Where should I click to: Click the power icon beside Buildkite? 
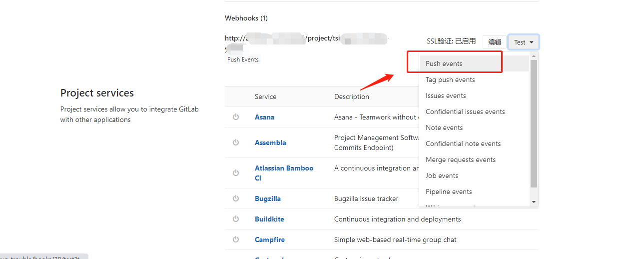coord(236,219)
